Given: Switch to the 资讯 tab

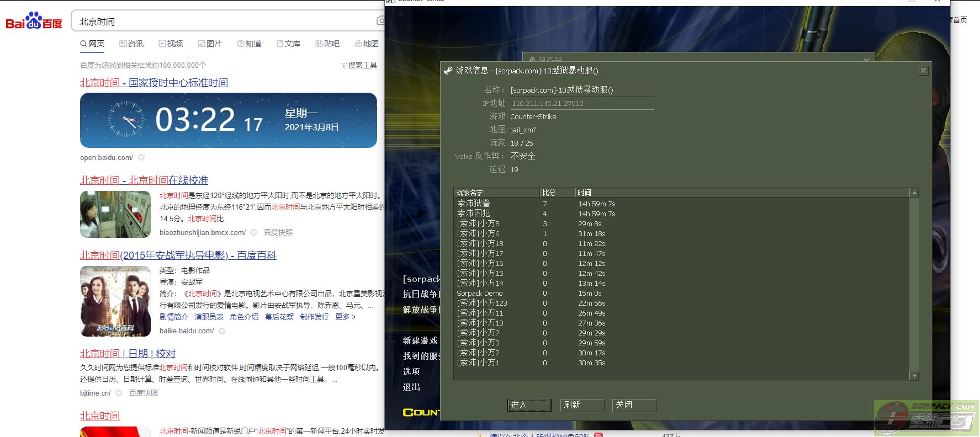Looking at the screenshot, I should point(131,44).
